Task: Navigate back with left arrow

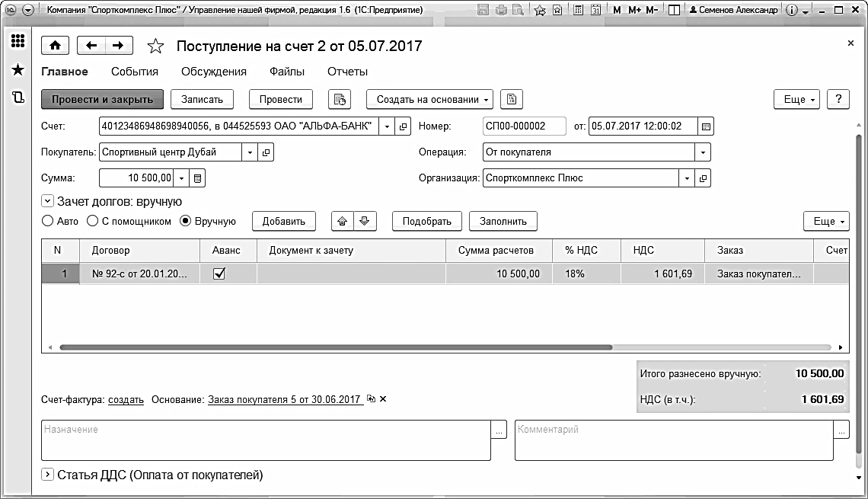Action: 91,46
